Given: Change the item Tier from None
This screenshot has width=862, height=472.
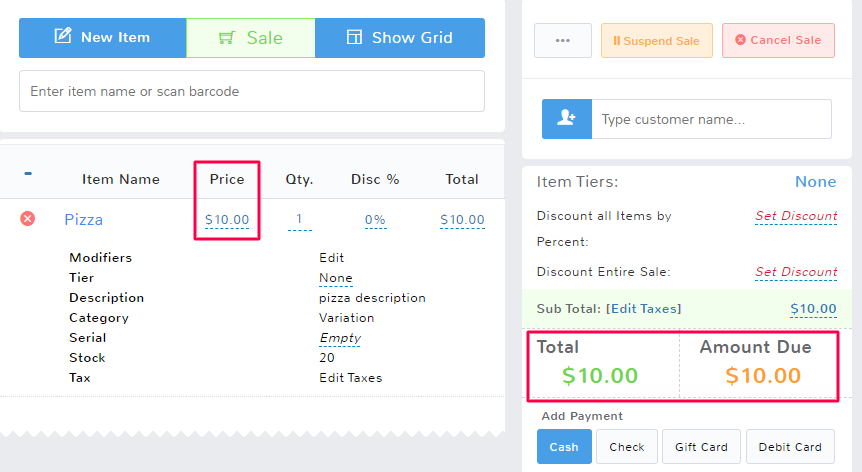Looking at the screenshot, I should coord(335,278).
